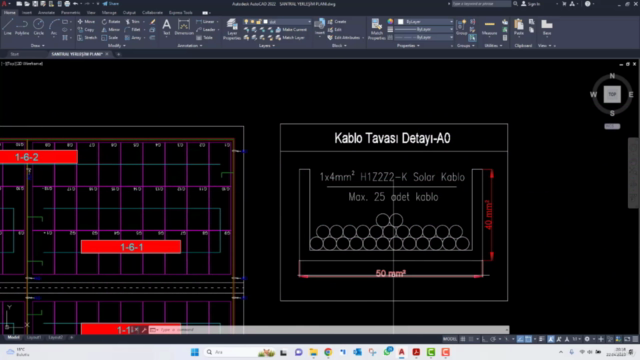Click the Match Properties tool
640x360 pixels.
point(376,29)
